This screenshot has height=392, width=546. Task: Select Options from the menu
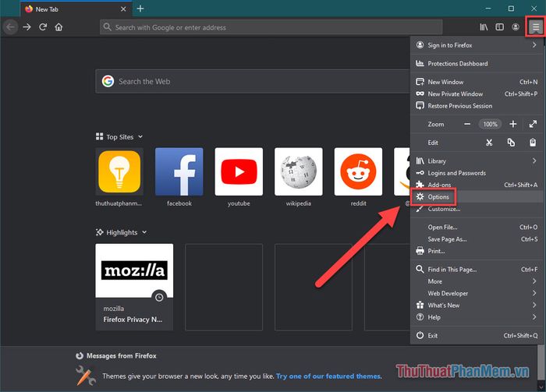pos(438,197)
